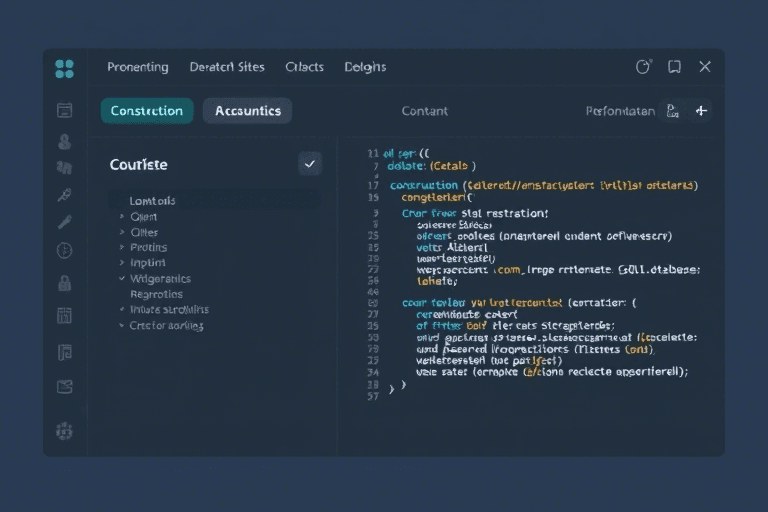Toggle the checkbox next to Couriste

[x=310, y=163]
